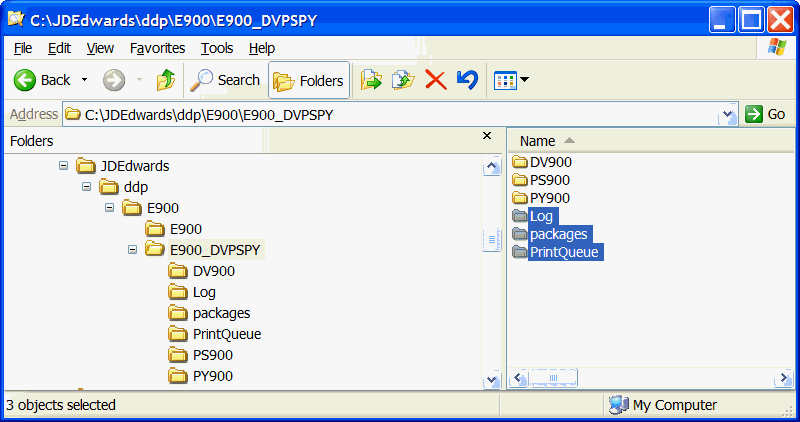Click the Copy To folder icon

(403, 80)
